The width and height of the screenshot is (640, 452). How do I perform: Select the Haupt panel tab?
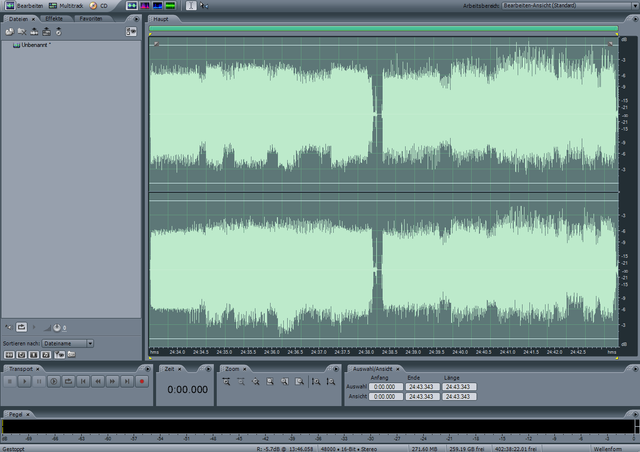click(x=161, y=19)
